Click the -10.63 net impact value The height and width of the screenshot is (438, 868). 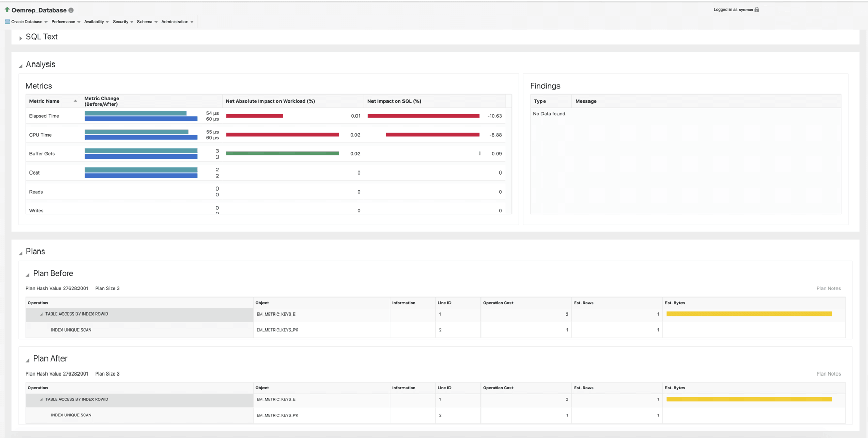point(494,116)
